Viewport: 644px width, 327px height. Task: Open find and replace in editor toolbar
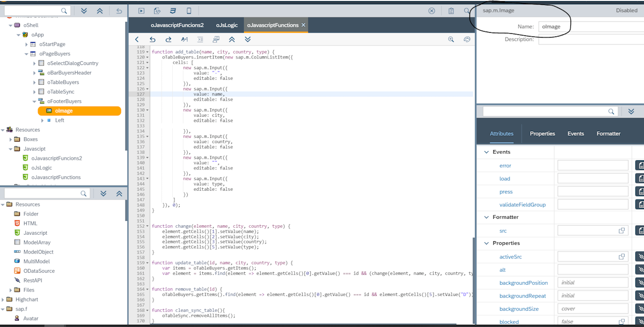[184, 39]
